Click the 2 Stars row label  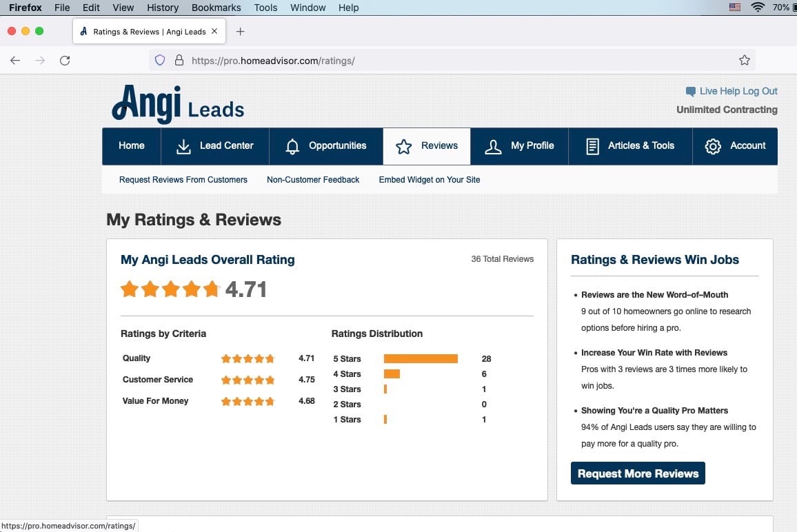pyautogui.click(x=347, y=405)
